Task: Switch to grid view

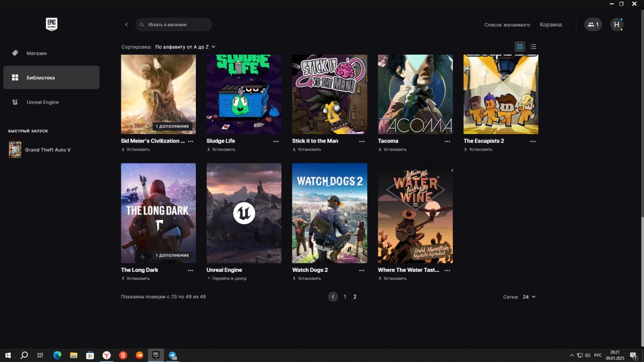Action: [x=519, y=47]
